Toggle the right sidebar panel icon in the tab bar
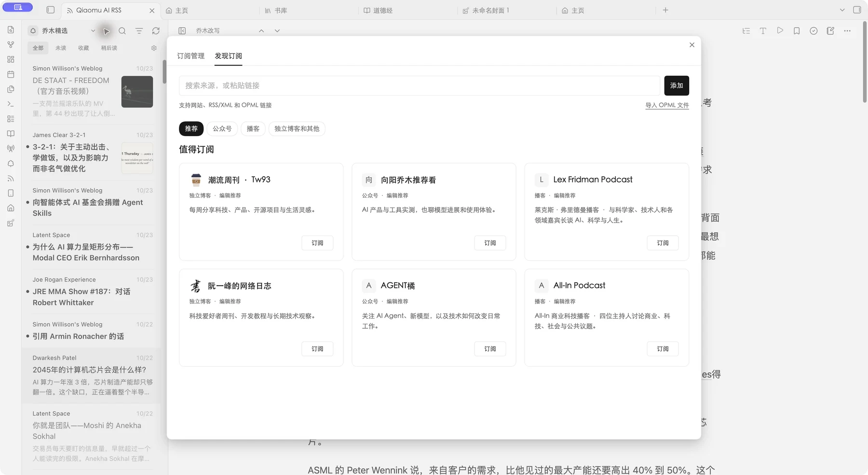 click(x=857, y=10)
